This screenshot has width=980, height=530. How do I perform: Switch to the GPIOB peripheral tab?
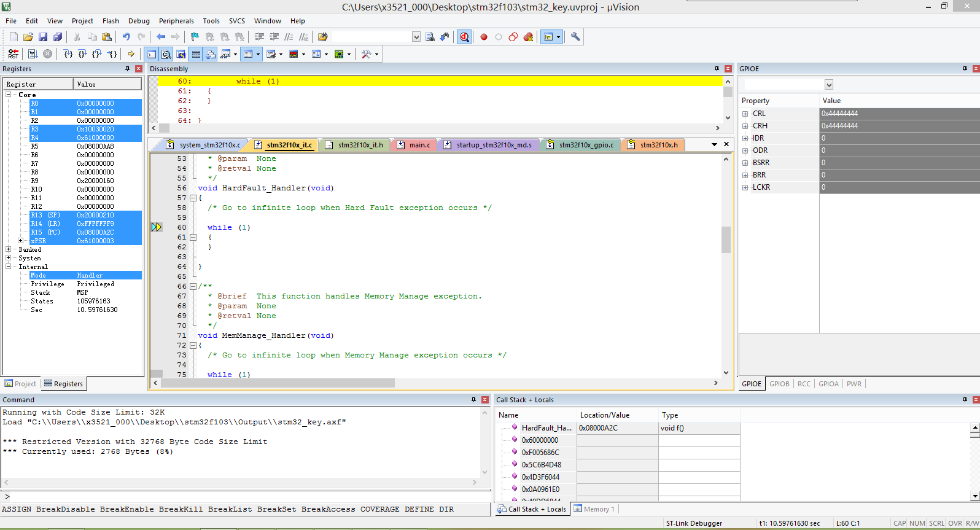[779, 384]
